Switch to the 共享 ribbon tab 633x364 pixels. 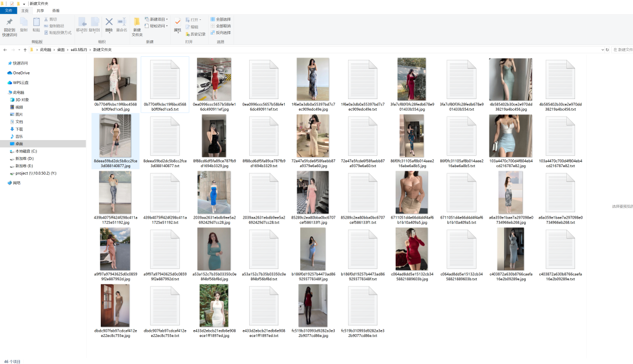(x=40, y=11)
